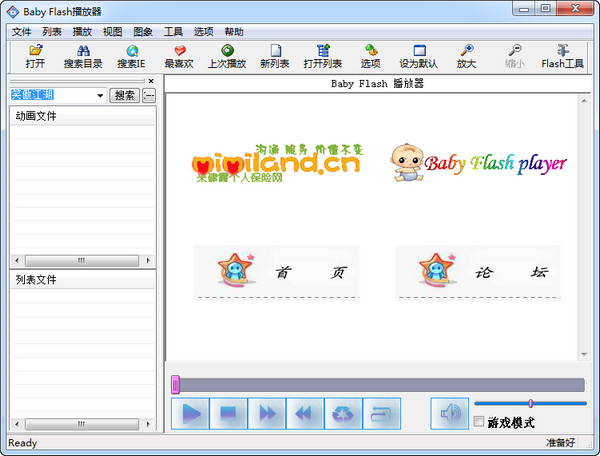The image size is (600, 456).
Task: Click the volume slider handle
Action: 530,403
